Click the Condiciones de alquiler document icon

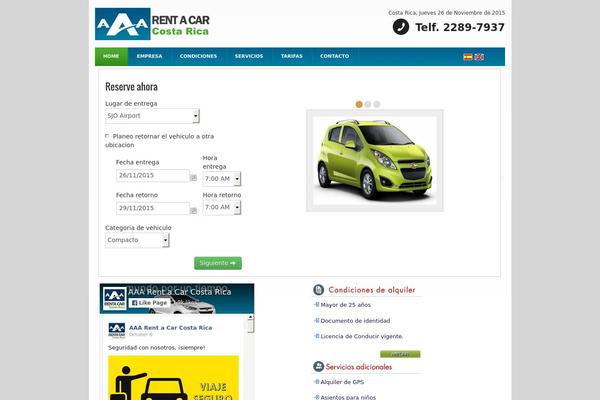(x=318, y=290)
